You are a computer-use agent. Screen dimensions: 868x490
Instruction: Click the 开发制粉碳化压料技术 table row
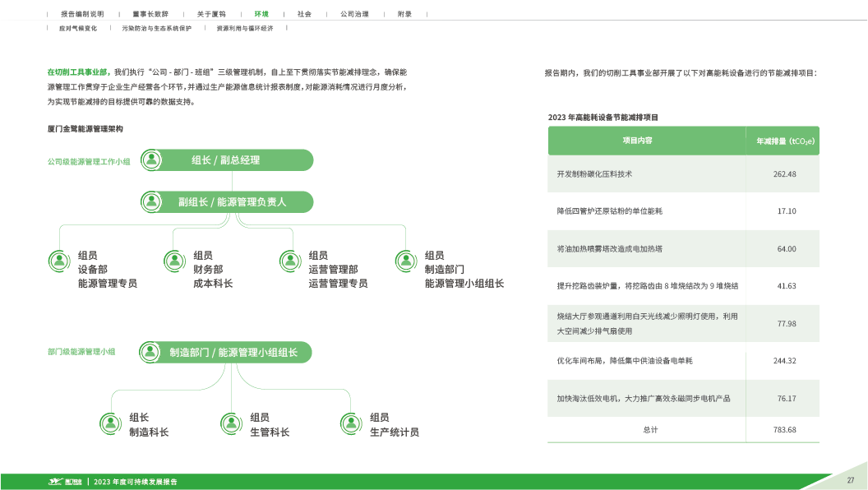click(x=646, y=174)
